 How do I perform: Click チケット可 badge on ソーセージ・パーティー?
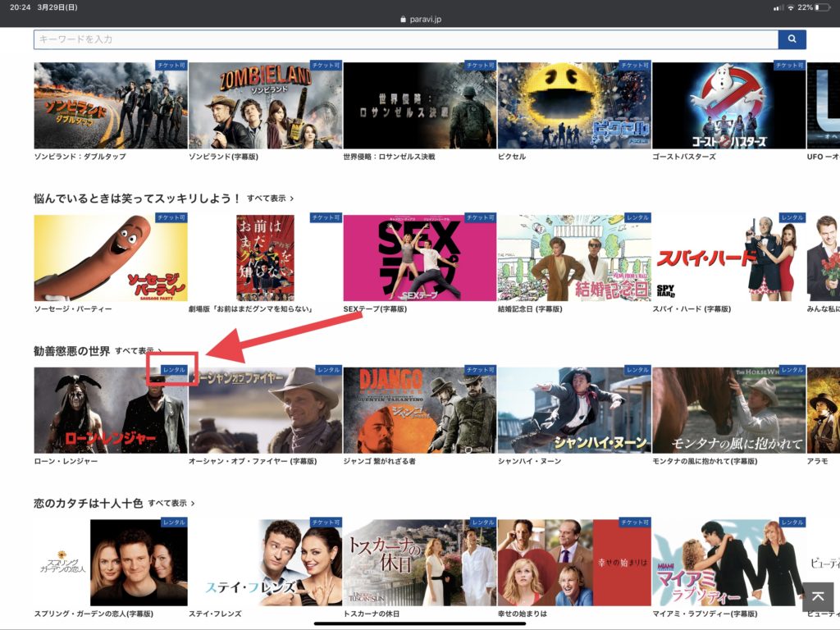tap(171, 217)
